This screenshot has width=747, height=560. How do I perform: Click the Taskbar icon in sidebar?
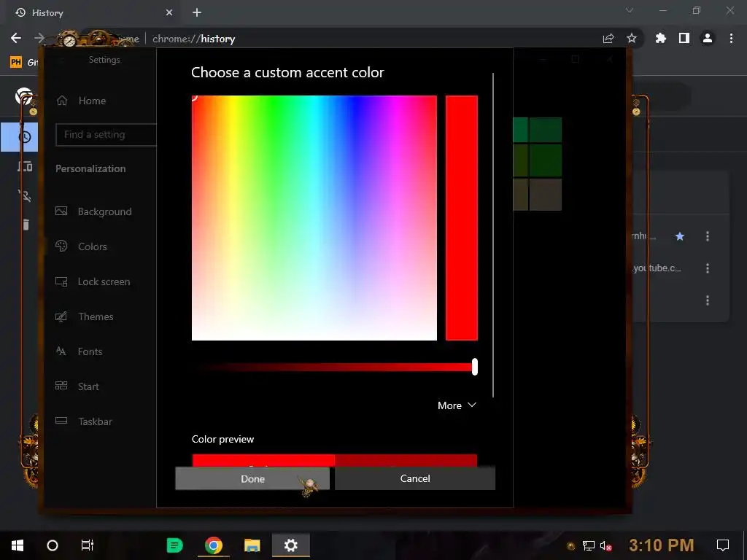(x=61, y=421)
